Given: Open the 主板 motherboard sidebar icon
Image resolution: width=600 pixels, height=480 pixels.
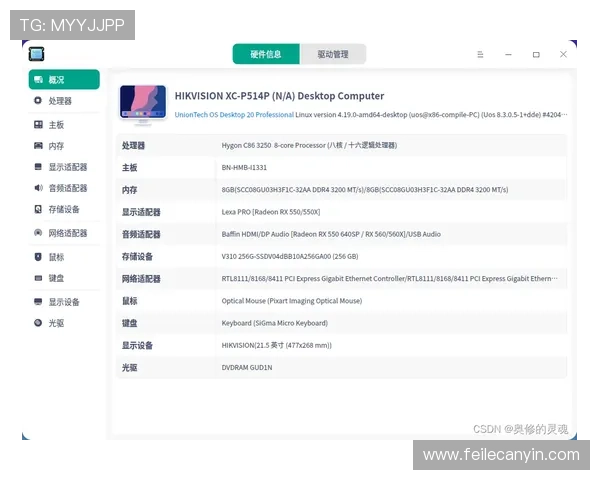Looking at the screenshot, I should pyautogui.click(x=38, y=124).
